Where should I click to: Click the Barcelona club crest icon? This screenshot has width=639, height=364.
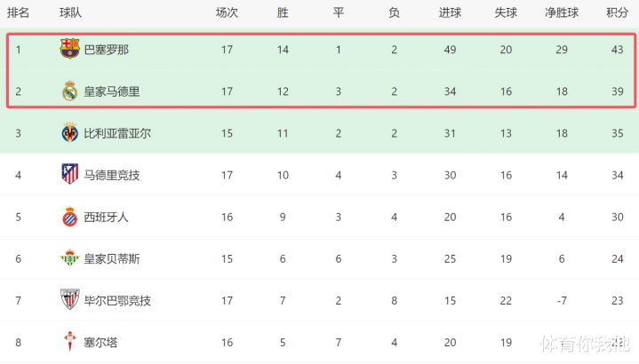[x=69, y=50]
